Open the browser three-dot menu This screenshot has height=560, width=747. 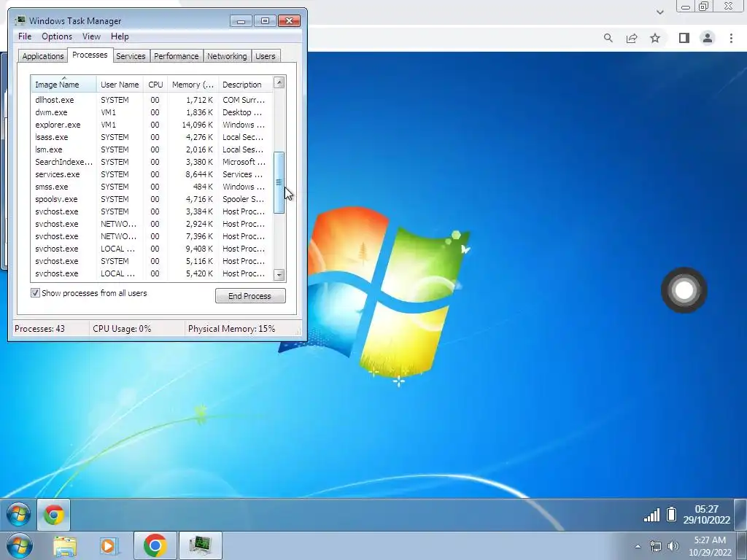[731, 38]
